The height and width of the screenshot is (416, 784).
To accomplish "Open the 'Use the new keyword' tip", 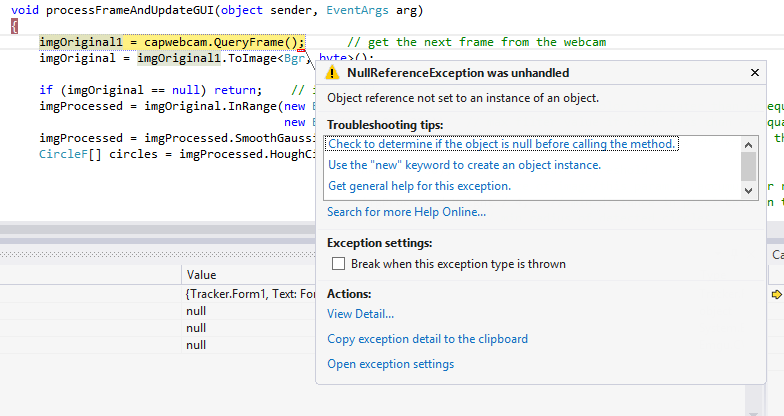I will [x=464, y=165].
